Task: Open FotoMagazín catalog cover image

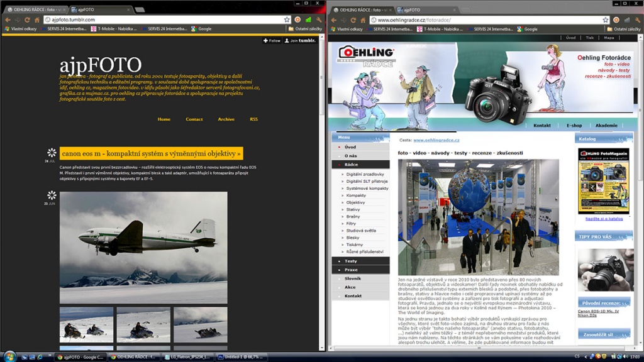Action: [603, 181]
